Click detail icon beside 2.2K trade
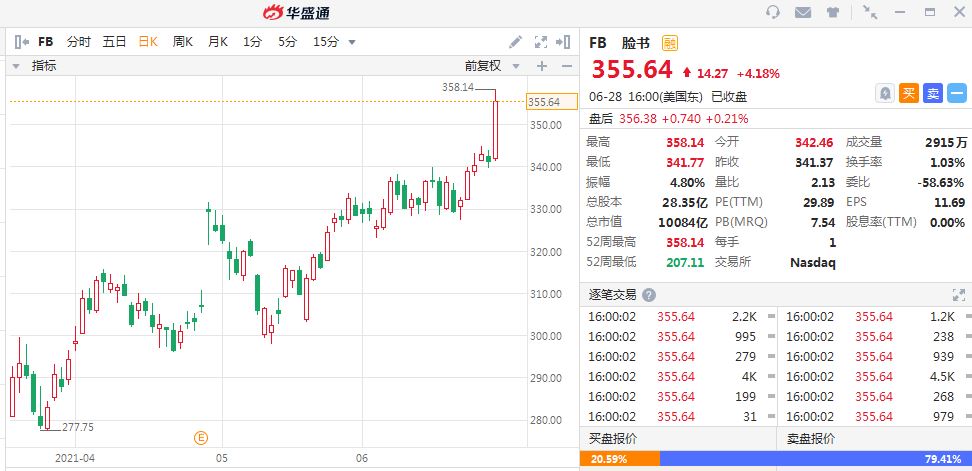 tap(771, 317)
